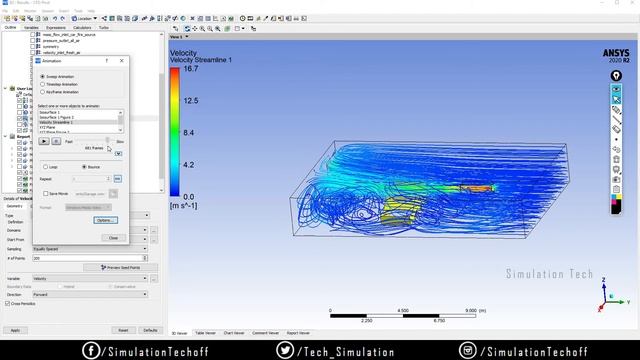Enable the Save Movie checkbox
The image size is (640, 360).
pos(46,193)
